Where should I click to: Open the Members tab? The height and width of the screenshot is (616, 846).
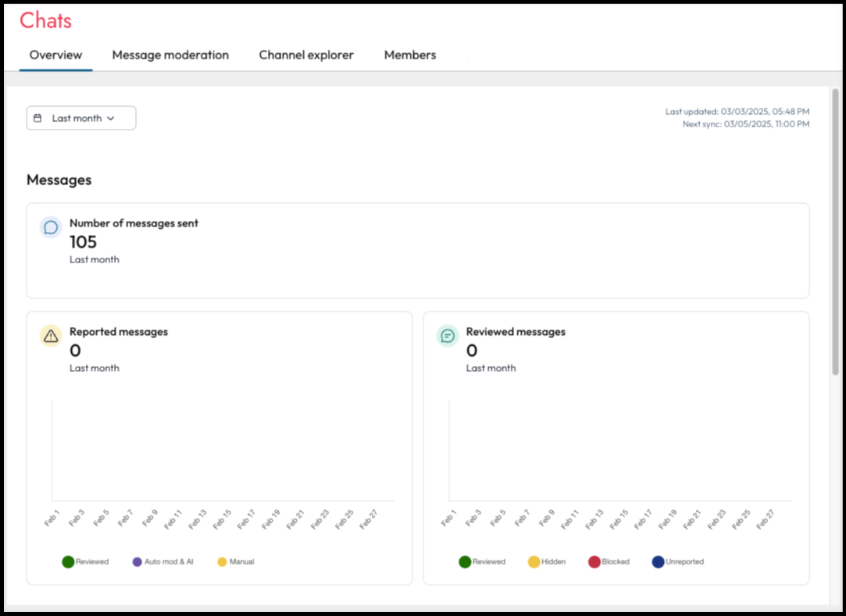click(x=410, y=55)
